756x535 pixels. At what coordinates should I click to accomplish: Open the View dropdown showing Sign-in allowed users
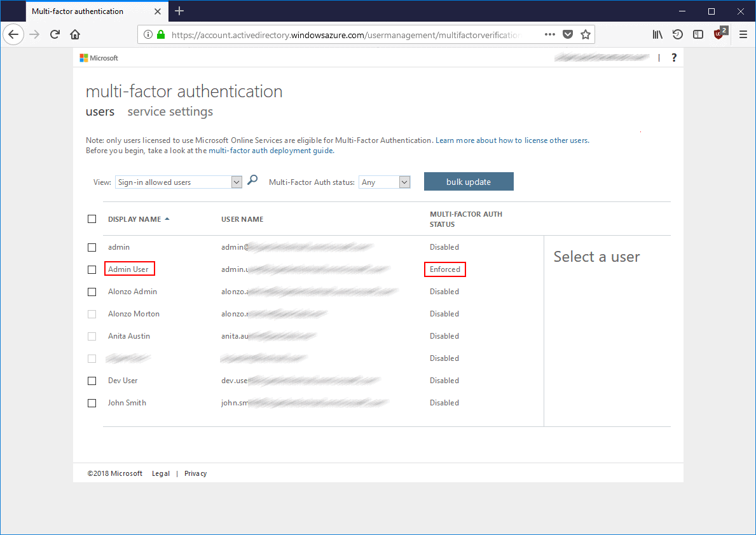[x=178, y=182]
